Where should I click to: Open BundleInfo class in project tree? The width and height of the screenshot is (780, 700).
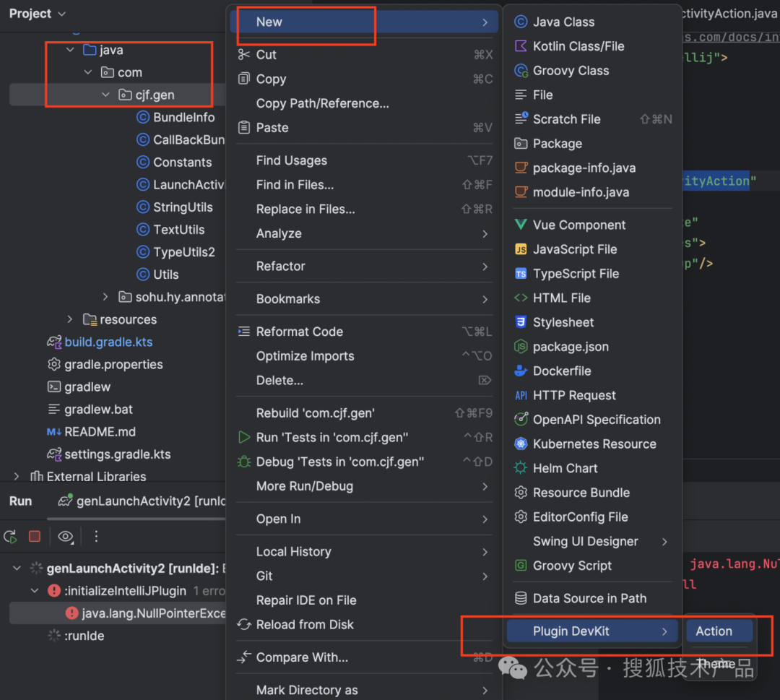click(x=183, y=118)
